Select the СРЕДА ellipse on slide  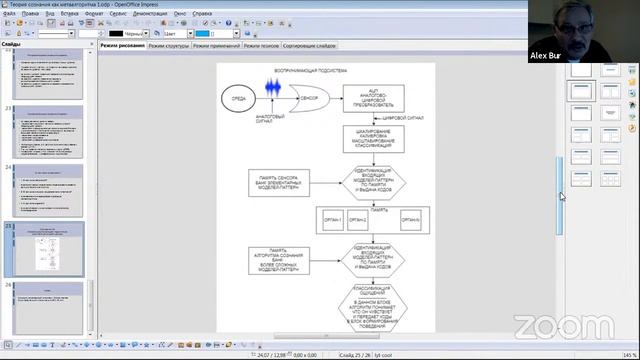[238, 98]
